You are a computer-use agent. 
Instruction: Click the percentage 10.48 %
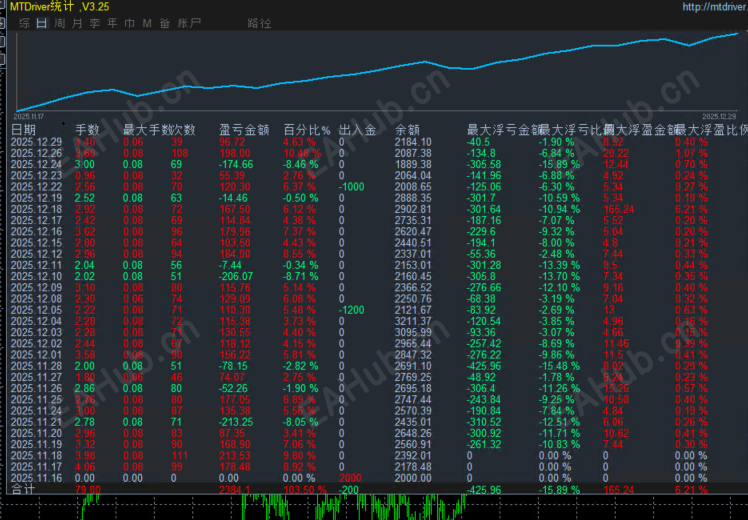tap(302, 153)
